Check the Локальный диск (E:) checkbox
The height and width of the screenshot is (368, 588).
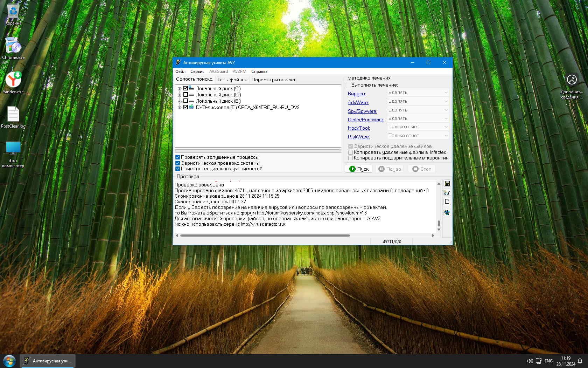[185, 101]
